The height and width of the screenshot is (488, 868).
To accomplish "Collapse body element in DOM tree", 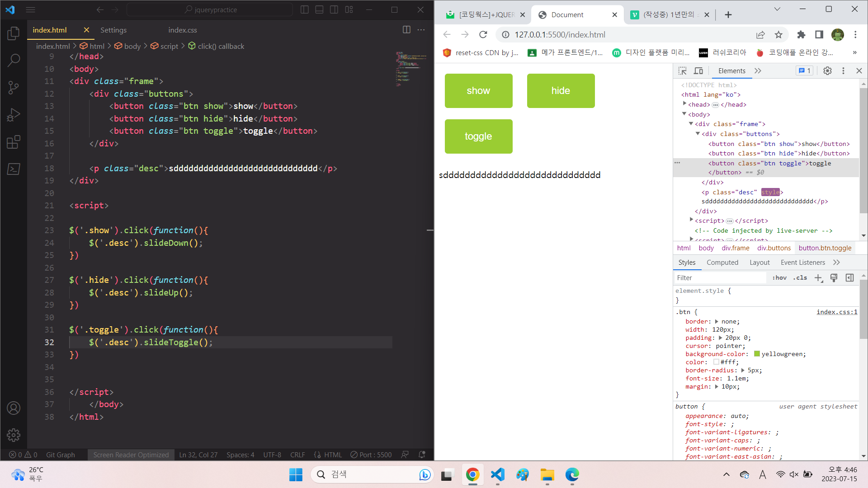I will coord(684,114).
